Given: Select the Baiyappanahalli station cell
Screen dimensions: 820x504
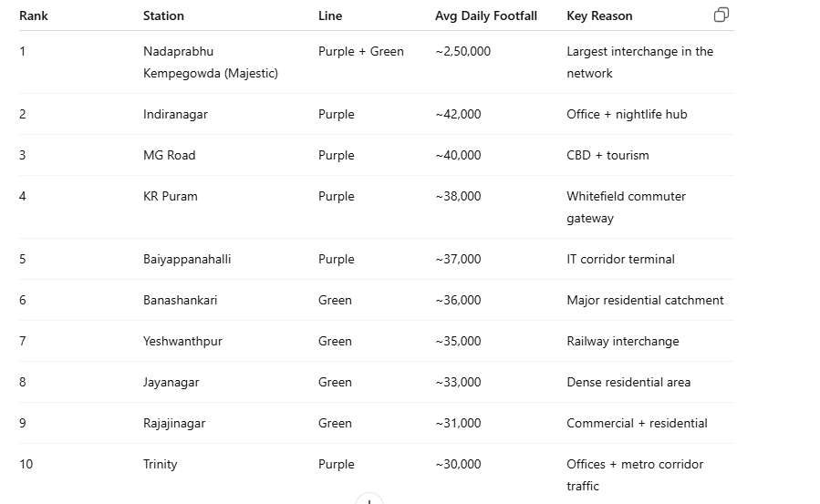Looking at the screenshot, I should pyautogui.click(x=187, y=259).
